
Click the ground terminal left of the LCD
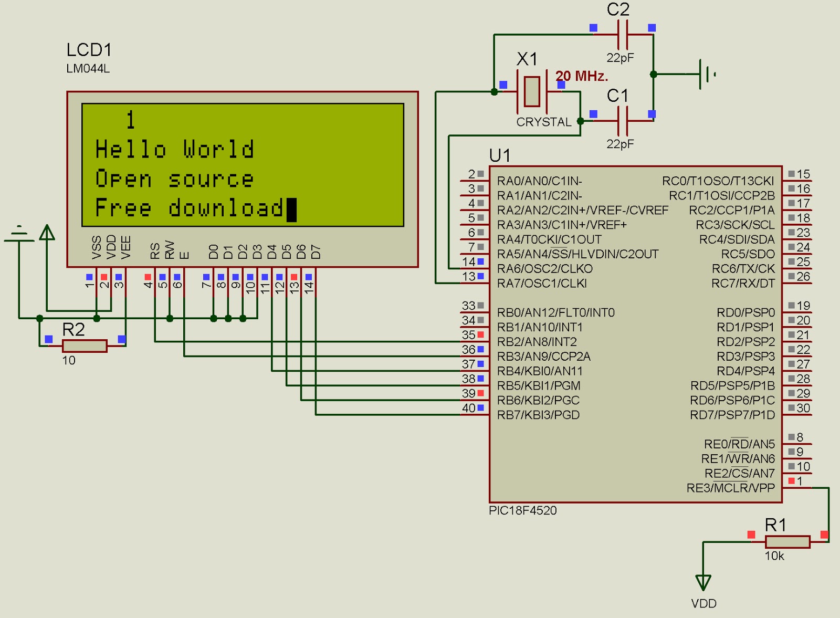19,234
